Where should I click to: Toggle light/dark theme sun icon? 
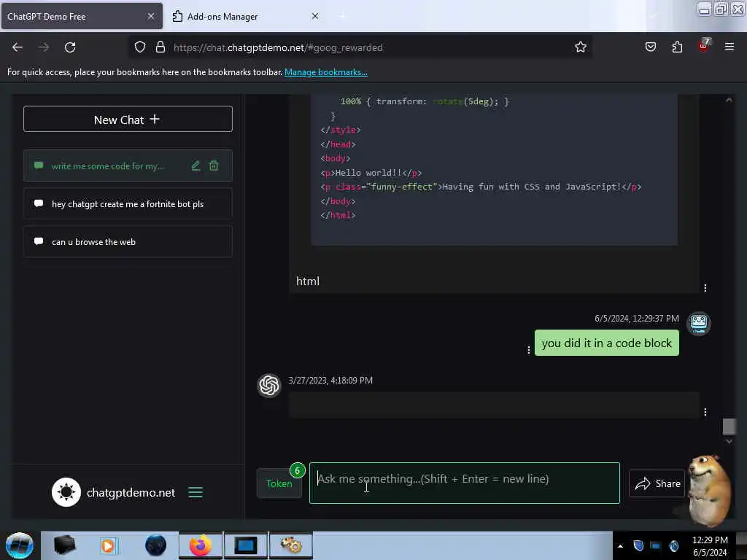(66, 492)
